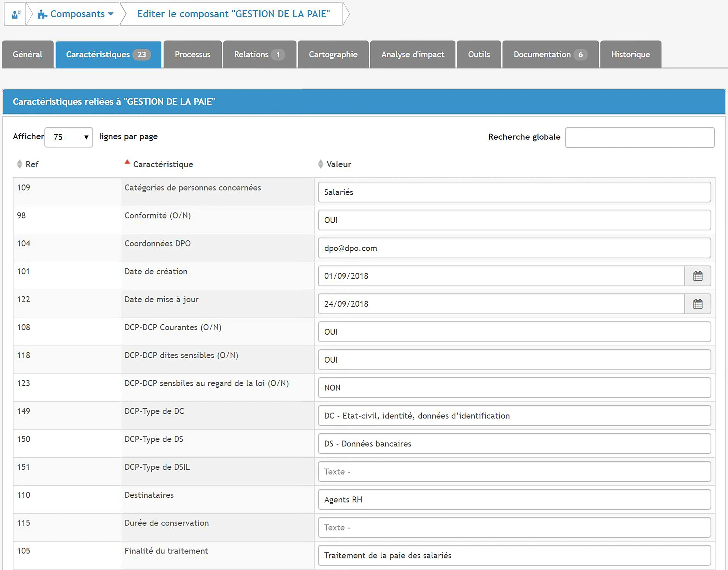Edit the DCP-DCP Courantes value field
The height and width of the screenshot is (570, 728).
[514, 332]
